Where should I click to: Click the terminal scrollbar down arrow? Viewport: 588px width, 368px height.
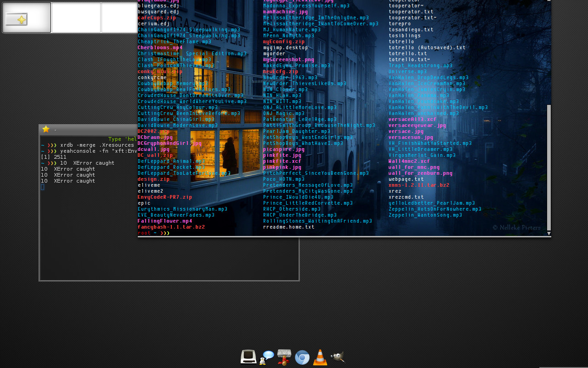[548, 233]
